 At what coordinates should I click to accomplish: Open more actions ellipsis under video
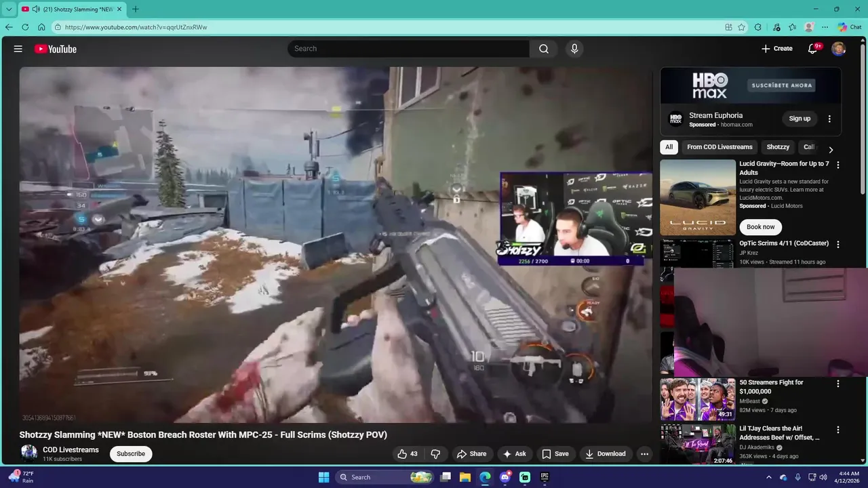(644, 454)
